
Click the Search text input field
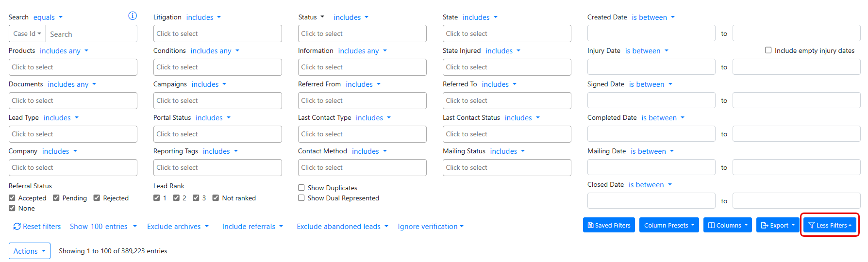pos(91,34)
